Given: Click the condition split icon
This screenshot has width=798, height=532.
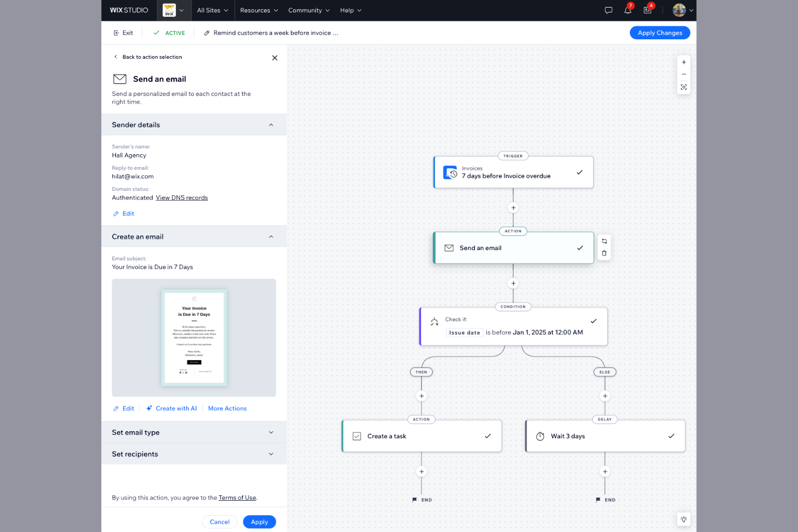Looking at the screenshot, I should pyautogui.click(x=435, y=322).
